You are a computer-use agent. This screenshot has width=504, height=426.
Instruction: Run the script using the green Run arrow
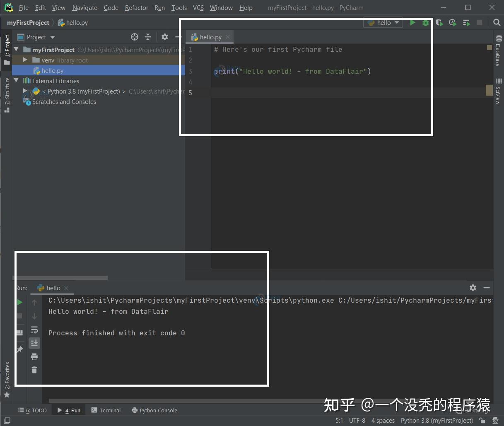coord(412,23)
